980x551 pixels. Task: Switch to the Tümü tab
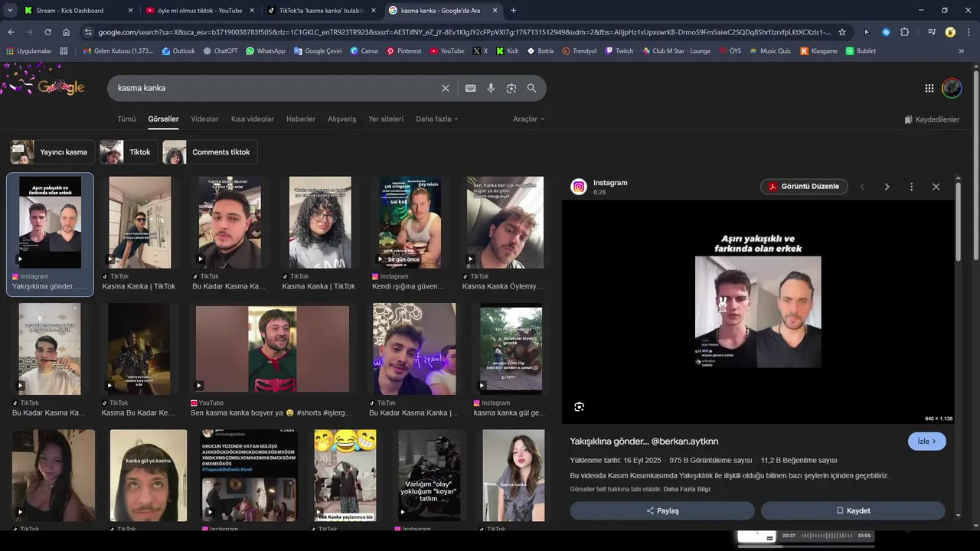click(126, 119)
